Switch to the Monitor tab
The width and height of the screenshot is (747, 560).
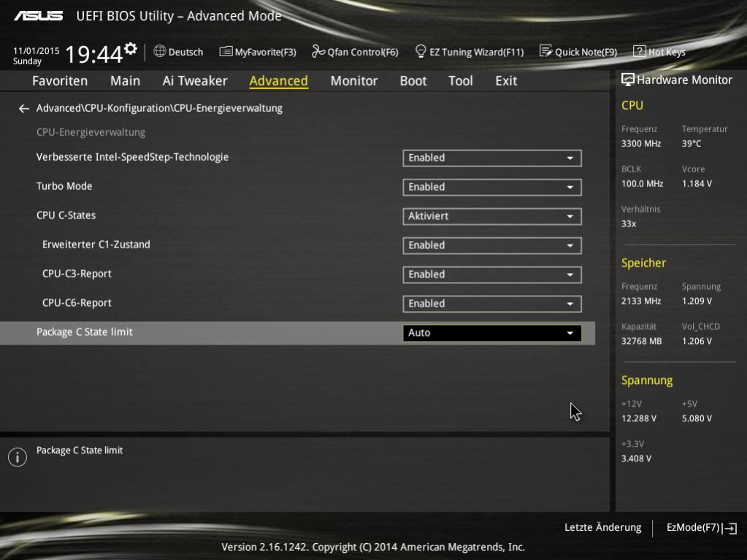click(354, 81)
